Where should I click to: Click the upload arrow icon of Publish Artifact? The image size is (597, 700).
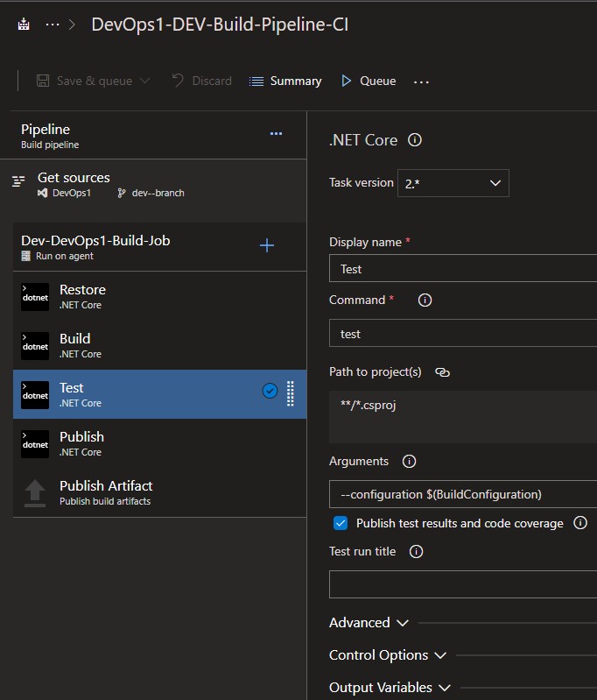click(x=35, y=493)
